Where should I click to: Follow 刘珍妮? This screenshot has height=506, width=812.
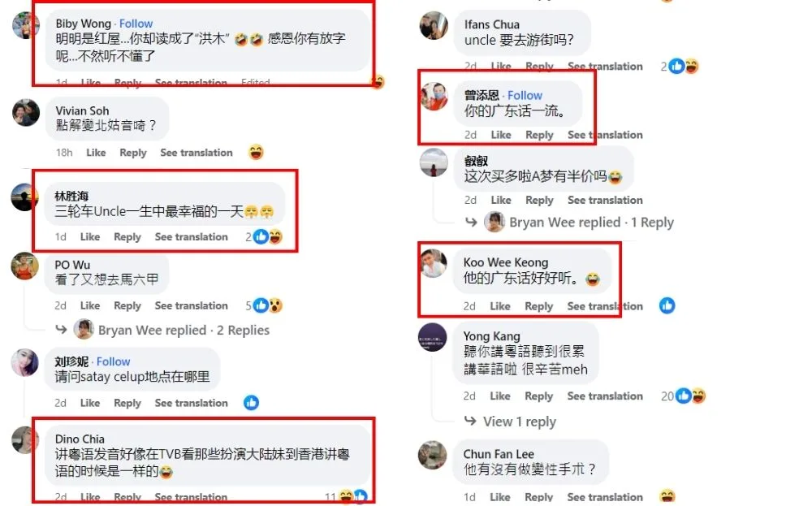coord(113,361)
